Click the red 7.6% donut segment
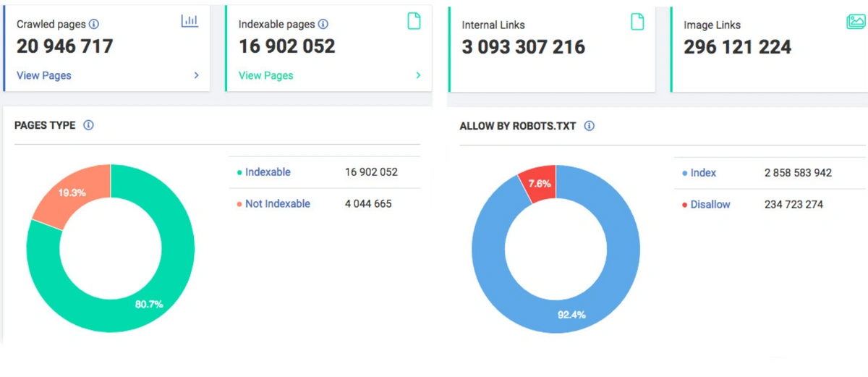The width and height of the screenshot is (868, 377). click(540, 184)
